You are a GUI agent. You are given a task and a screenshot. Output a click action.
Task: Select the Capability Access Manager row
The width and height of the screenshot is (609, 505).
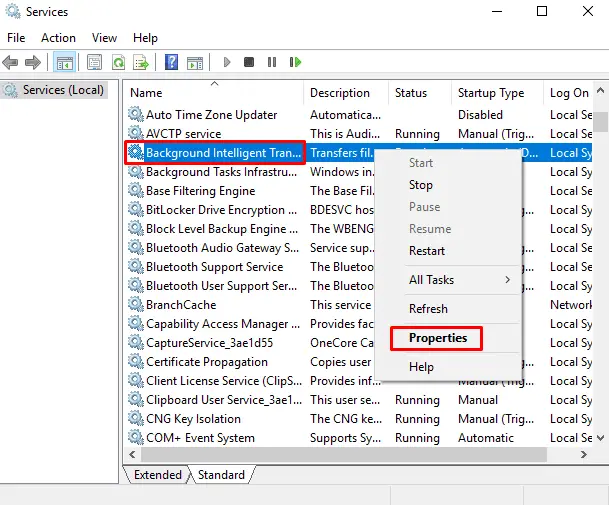click(x=359, y=324)
